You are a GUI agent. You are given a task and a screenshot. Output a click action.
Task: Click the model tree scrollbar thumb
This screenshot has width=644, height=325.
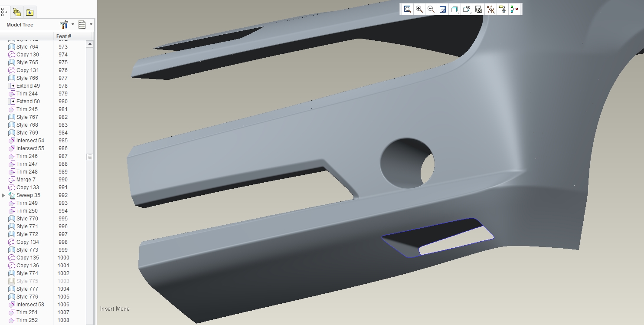(x=90, y=157)
